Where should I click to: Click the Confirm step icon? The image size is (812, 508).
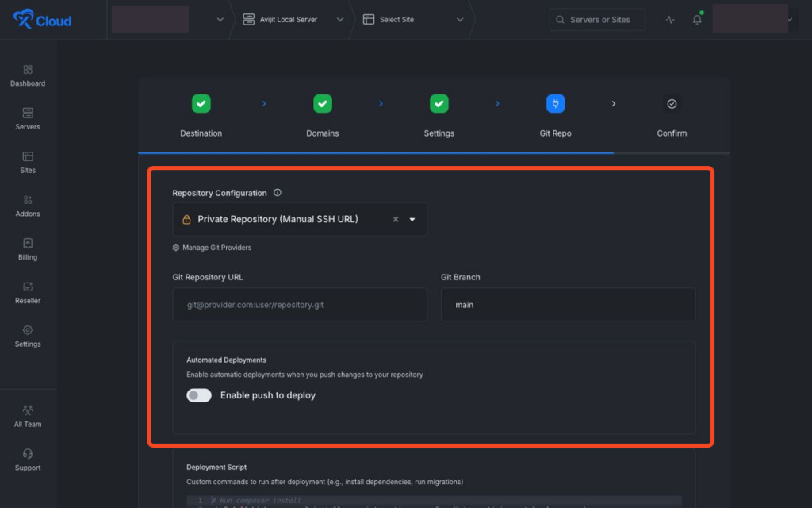click(672, 104)
